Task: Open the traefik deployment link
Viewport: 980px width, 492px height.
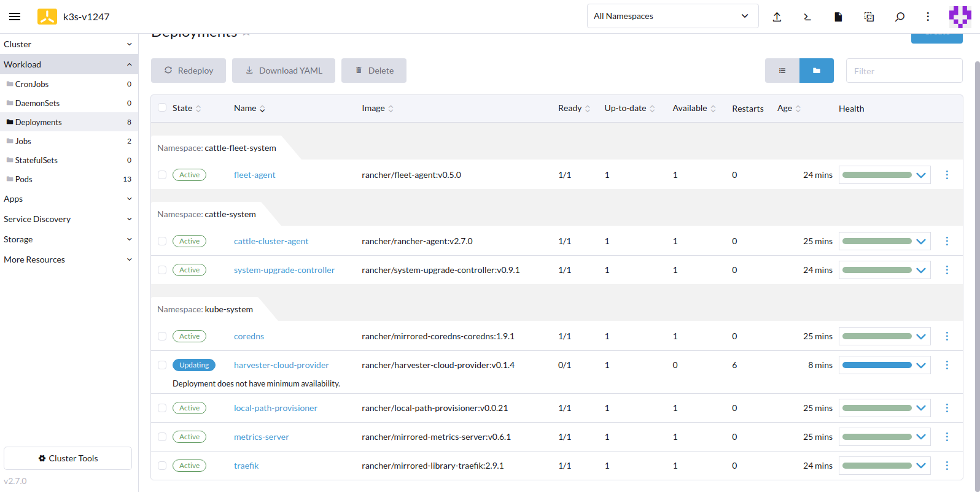Action: pyautogui.click(x=246, y=466)
